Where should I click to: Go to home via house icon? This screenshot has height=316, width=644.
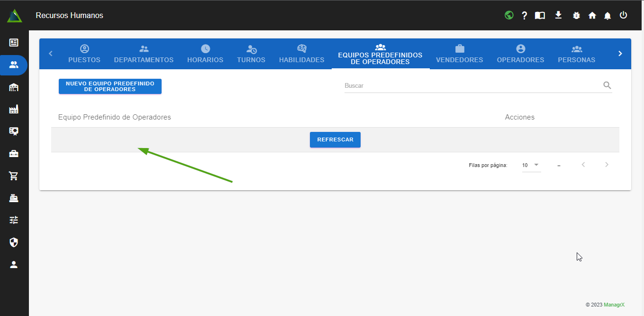[x=592, y=15]
